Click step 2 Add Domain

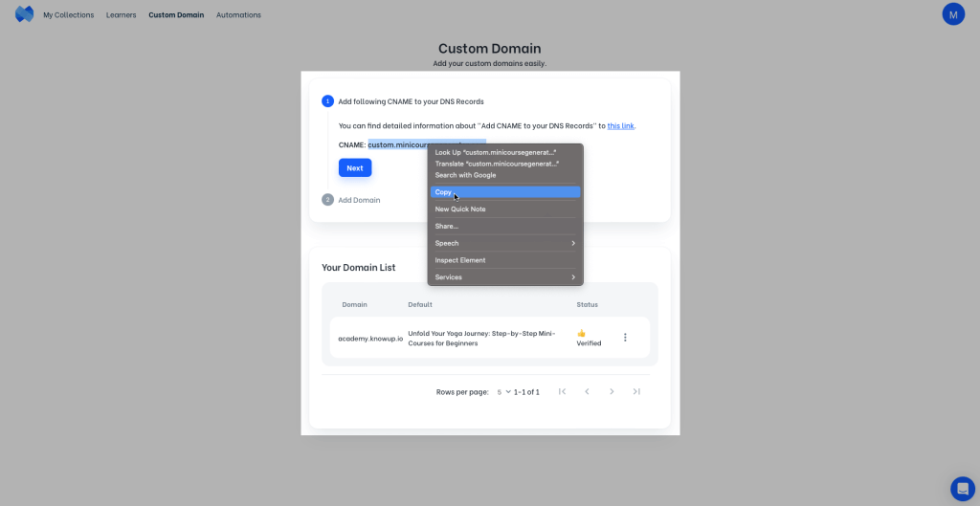359,200
